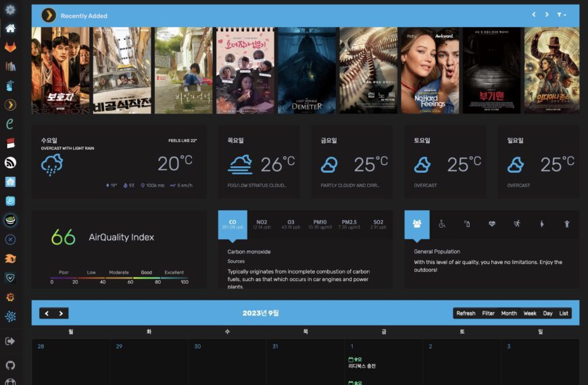Viewport: 588px width, 385px height.
Task: Switch to the NO2 pollutant tab
Action: tap(262, 224)
